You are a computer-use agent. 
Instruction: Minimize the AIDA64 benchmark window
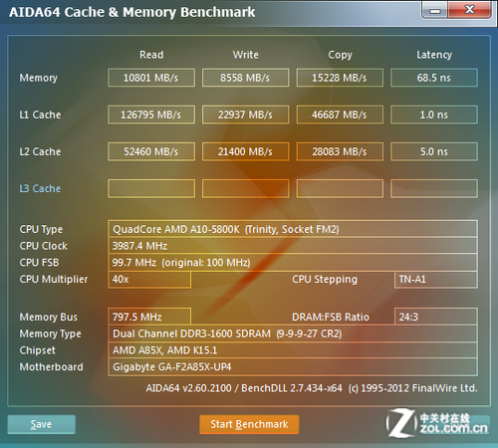(x=435, y=10)
